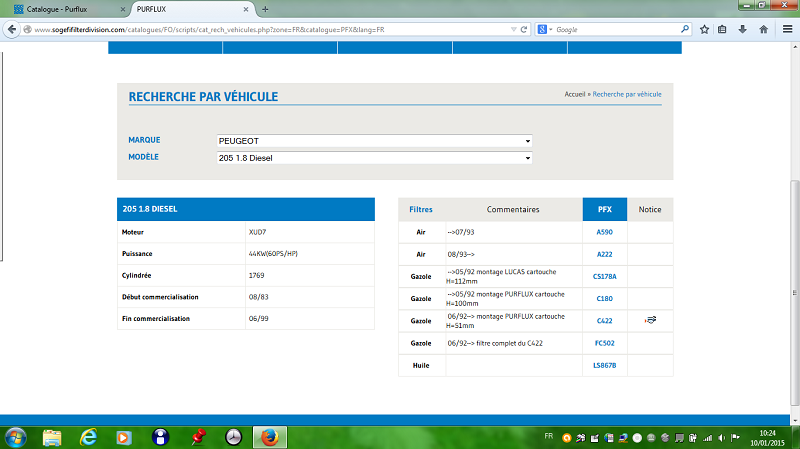Select the 1769 displacement value
The width and height of the screenshot is (800, 449).
point(256,276)
